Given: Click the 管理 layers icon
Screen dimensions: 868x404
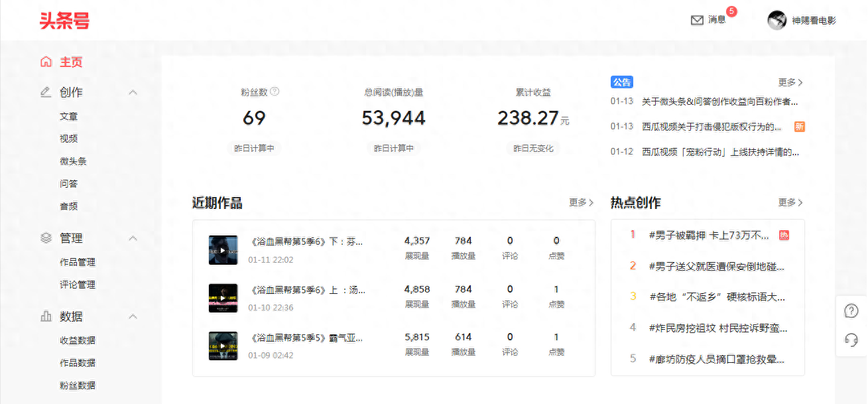Looking at the screenshot, I should [46, 237].
